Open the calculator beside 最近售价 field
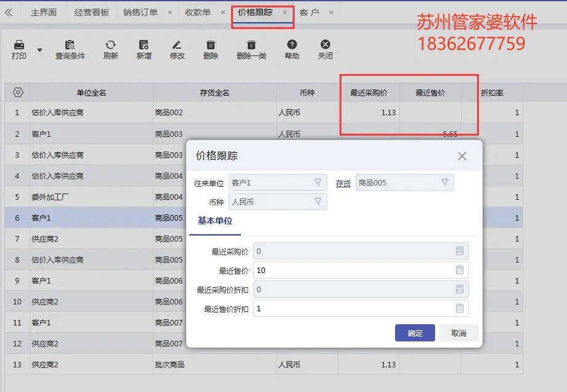The image size is (567, 392). [x=459, y=270]
